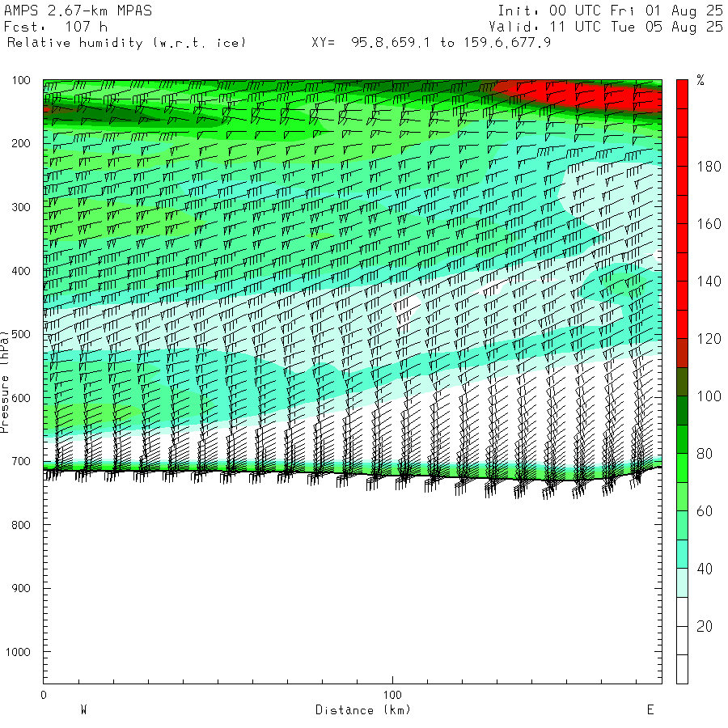Select the '40' colorbar label

coord(705,569)
